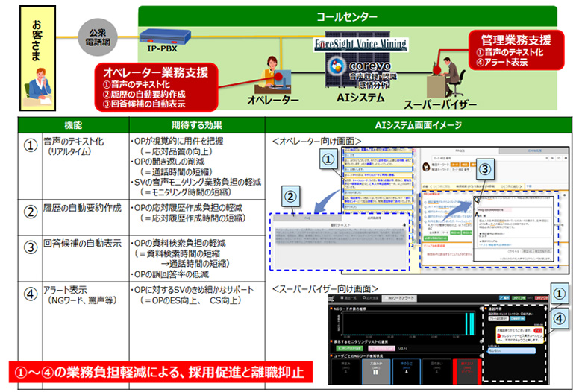Click the blue もしもし speech bubble
The height and width of the screenshot is (392, 582).
pos(511,351)
